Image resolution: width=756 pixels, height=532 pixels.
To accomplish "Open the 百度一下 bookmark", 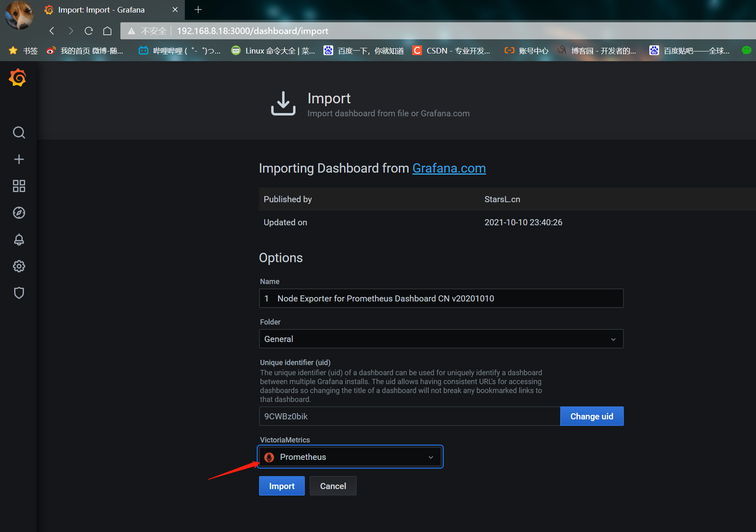I will pyautogui.click(x=364, y=51).
